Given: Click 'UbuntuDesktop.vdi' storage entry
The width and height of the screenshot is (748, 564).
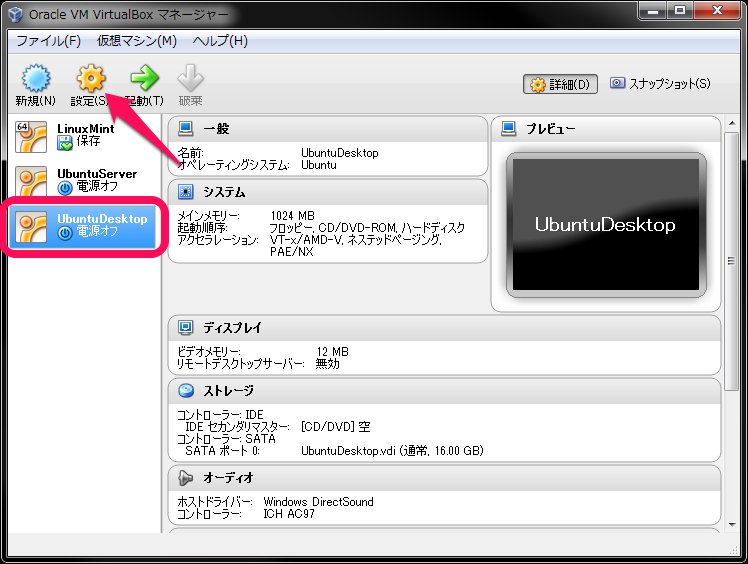Looking at the screenshot, I should tap(392, 450).
